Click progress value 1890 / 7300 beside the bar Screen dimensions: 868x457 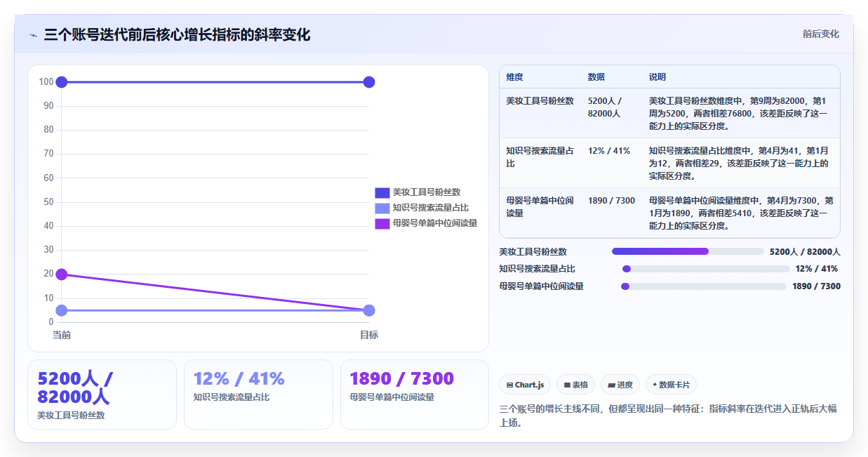[x=816, y=286]
